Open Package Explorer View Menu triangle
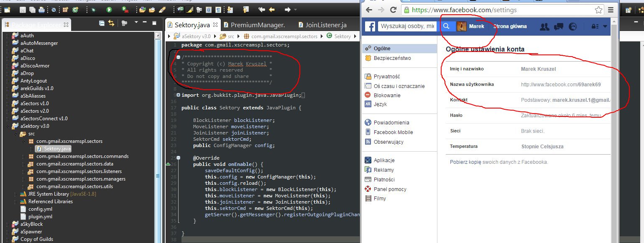The width and height of the screenshot is (644, 243). pyautogui.click(x=136, y=22)
